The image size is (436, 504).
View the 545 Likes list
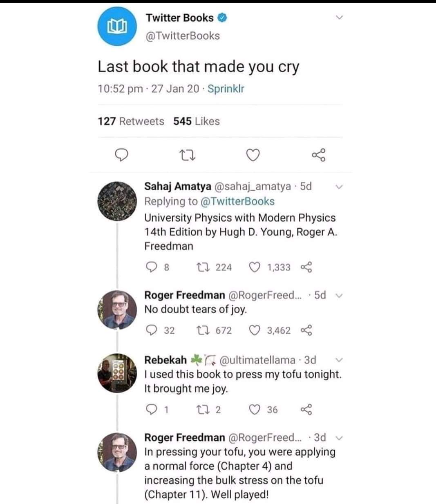click(197, 121)
